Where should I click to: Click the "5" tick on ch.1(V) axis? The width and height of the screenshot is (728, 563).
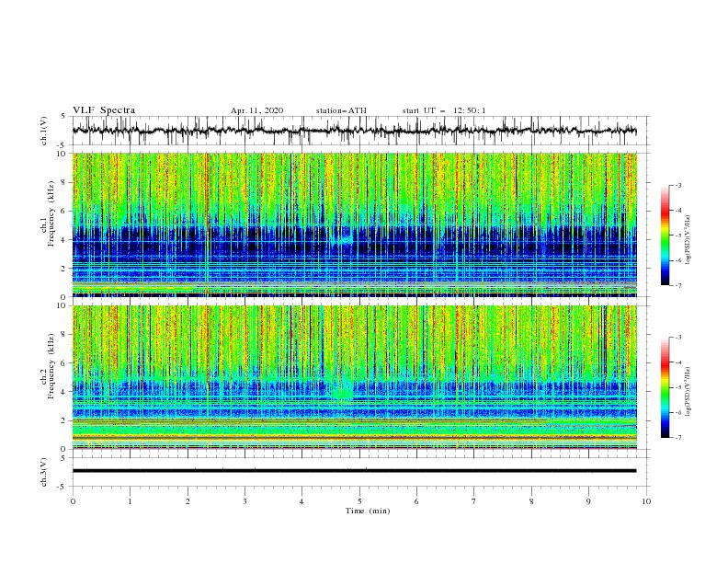coord(63,116)
